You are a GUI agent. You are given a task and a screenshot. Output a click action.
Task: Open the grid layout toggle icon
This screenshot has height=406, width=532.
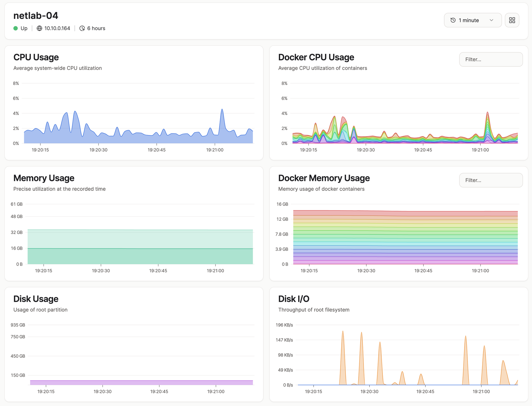(x=512, y=20)
